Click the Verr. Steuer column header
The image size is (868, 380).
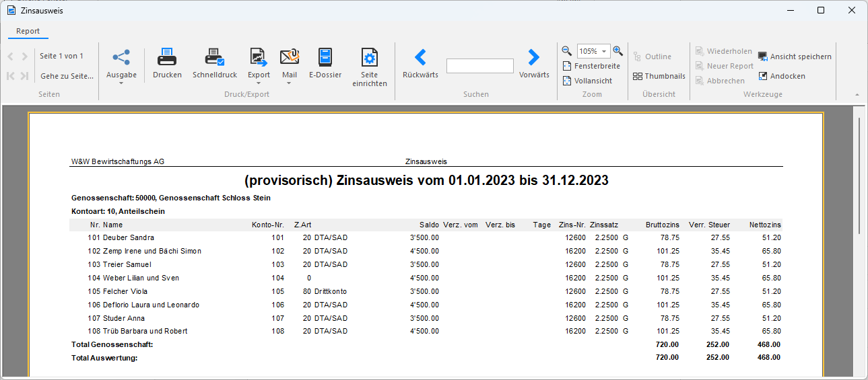(710, 225)
